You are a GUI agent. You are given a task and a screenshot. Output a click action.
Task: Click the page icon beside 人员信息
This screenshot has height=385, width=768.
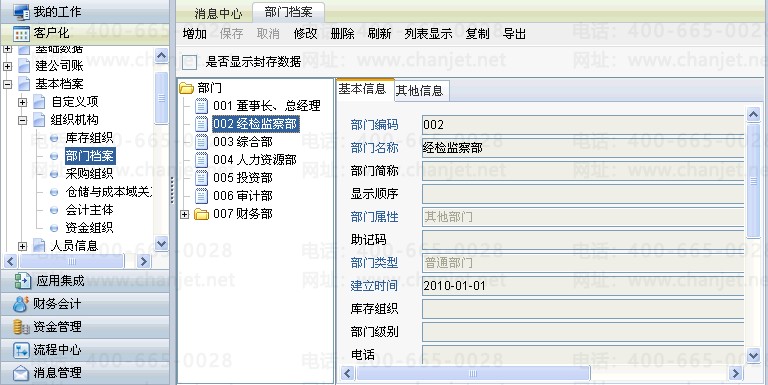point(39,246)
